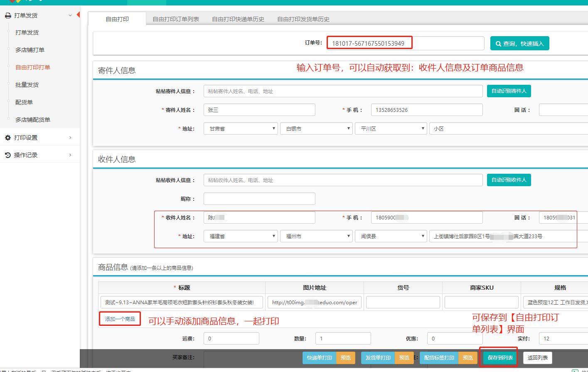Open sender city dropdown 白银市
Image resolution: width=588 pixels, height=372 pixels.
317,128
